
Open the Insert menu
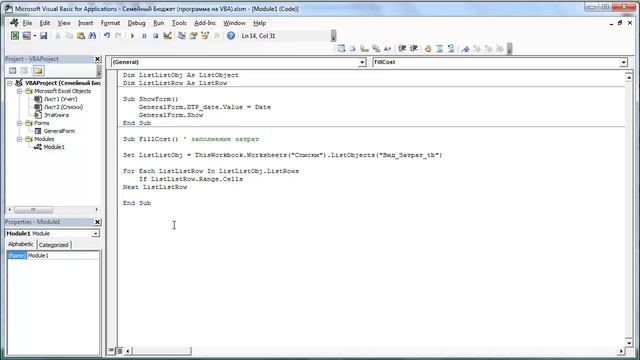point(85,23)
